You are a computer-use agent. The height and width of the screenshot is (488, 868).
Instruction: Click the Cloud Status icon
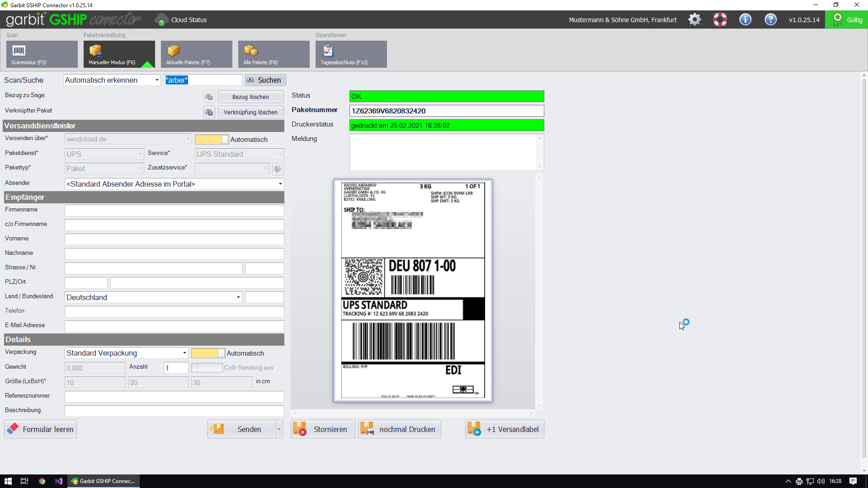point(161,20)
